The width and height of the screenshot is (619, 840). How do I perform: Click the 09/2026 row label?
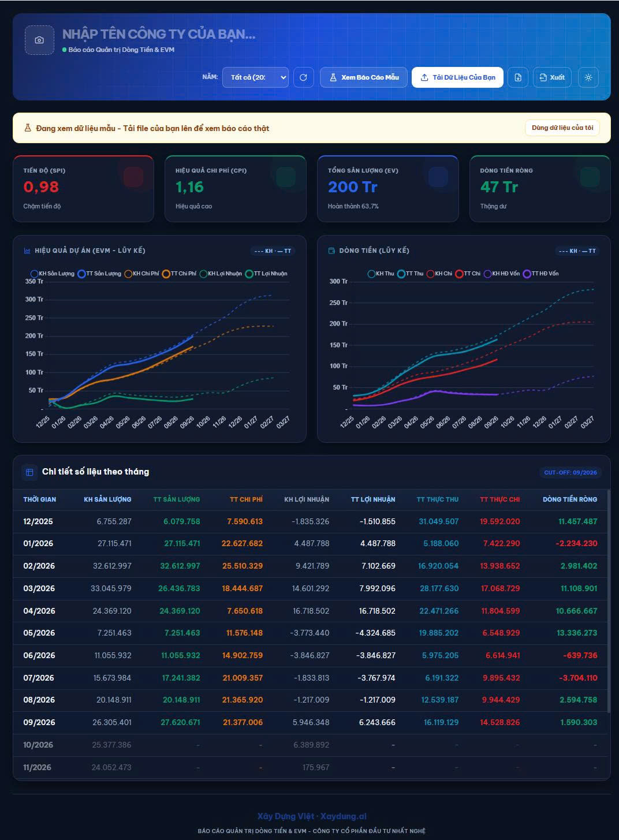click(x=39, y=722)
